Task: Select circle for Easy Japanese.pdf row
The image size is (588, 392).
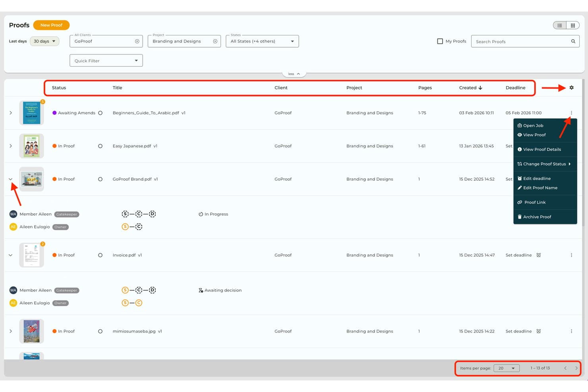Action: tap(100, 146)
